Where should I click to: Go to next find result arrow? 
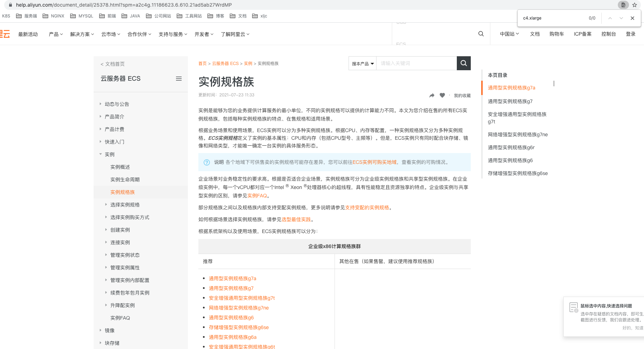tap(621, 18)
